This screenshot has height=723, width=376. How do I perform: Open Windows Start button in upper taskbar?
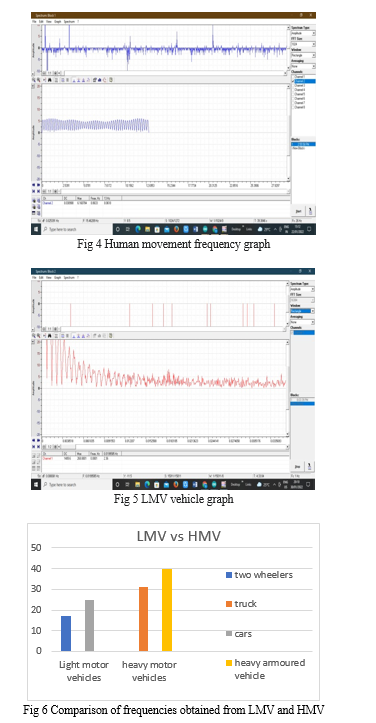(x=36, y=229)
